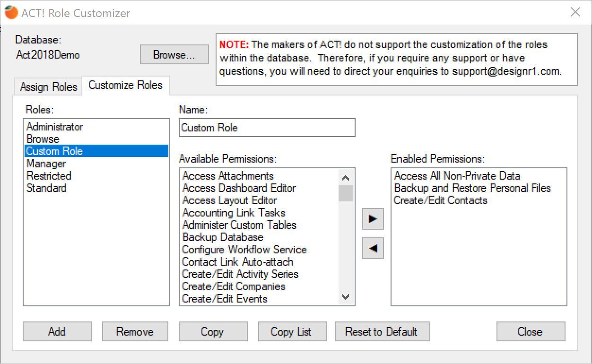Click the scroll up arrow in Available Permissions
The image size is (592, 364).
coord(346,178)
